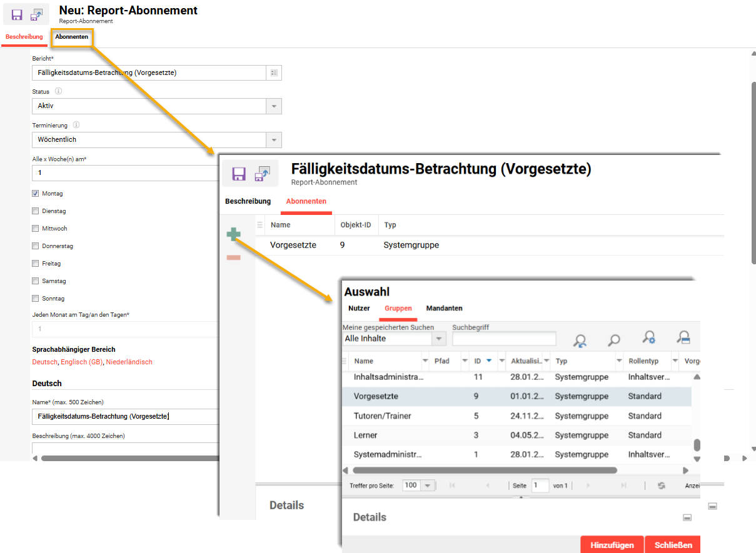This screenshot has width=756, height=553.
Task: Enable the Freitag checkbox
Action: [36, 263]
